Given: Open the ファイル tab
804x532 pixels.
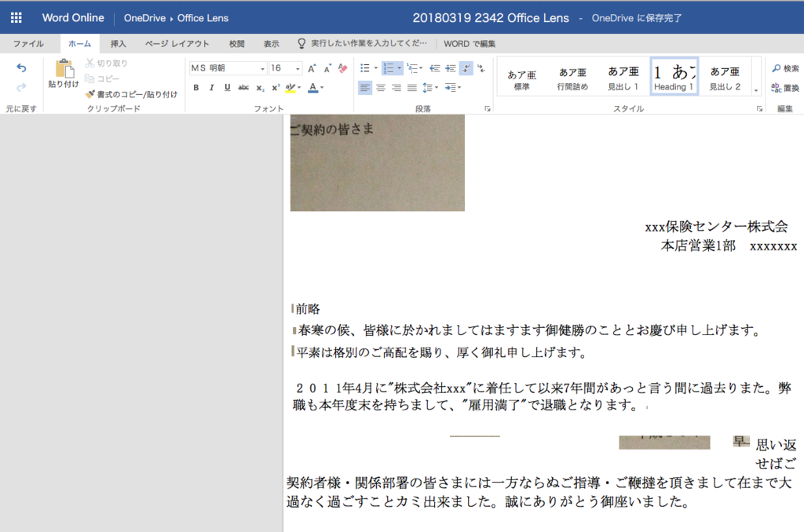Looking at the screenshot, I should coord(28,44).
